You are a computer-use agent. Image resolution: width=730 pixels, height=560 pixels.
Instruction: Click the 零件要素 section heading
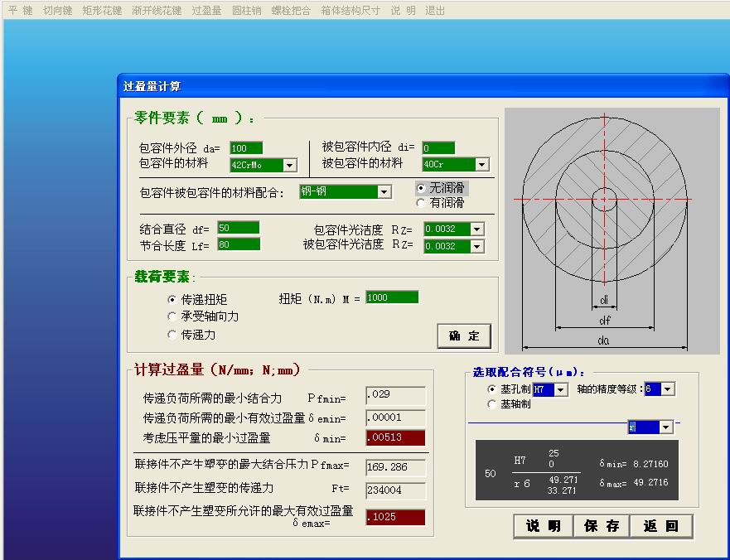[x=195, y=118]
